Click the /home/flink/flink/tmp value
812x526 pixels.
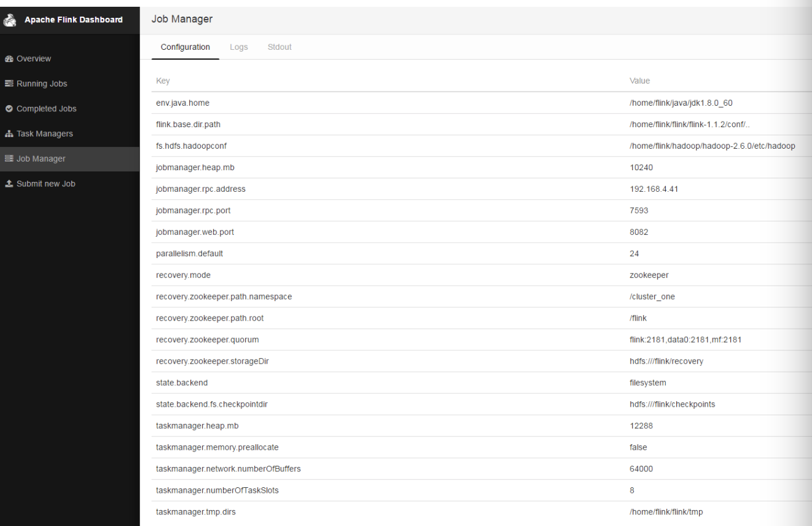point(666,512)
